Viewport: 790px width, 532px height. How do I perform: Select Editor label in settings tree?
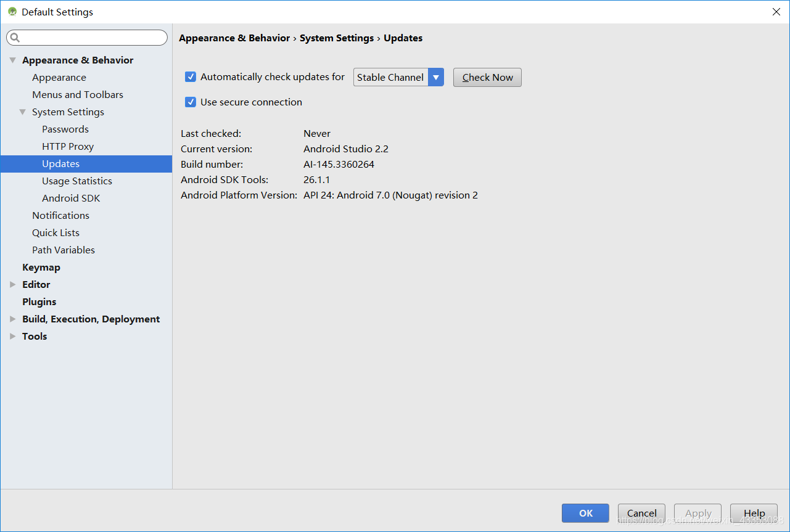36,285
